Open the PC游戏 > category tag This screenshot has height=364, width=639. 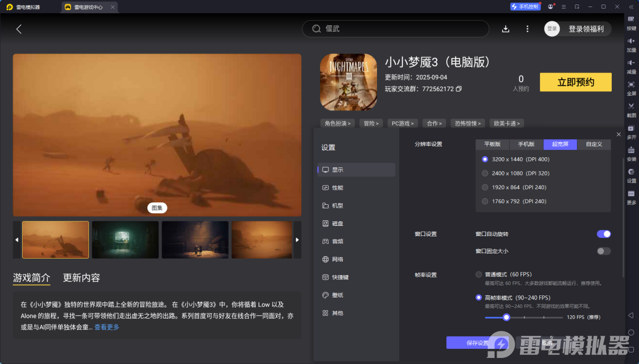coord(403,123)
